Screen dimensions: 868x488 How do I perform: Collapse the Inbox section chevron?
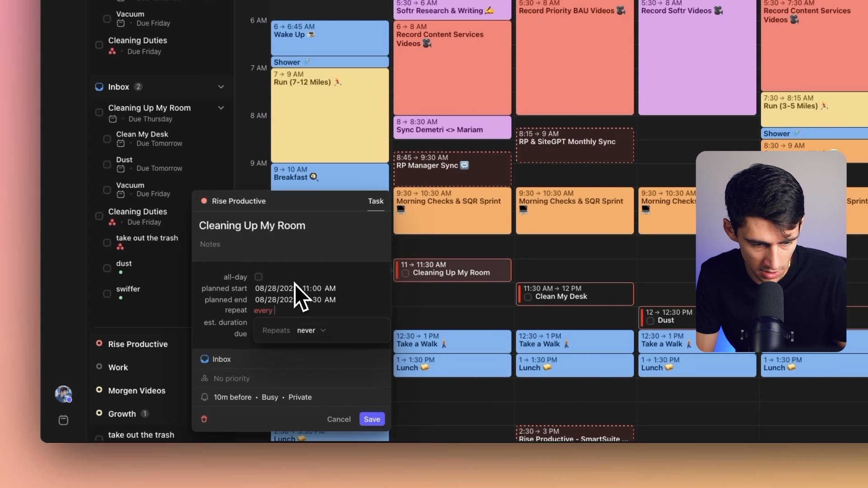(221, 87)
